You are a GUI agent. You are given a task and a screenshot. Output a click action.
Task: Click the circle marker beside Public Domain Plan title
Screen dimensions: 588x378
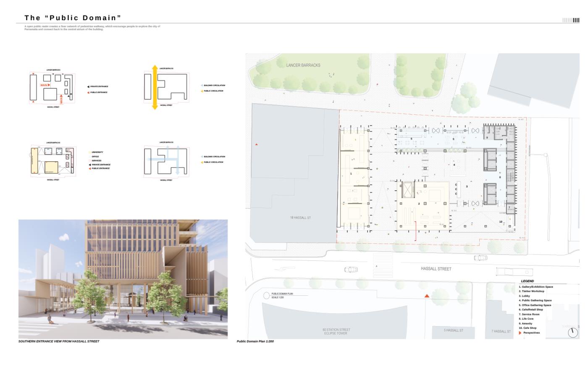point(266,296)
